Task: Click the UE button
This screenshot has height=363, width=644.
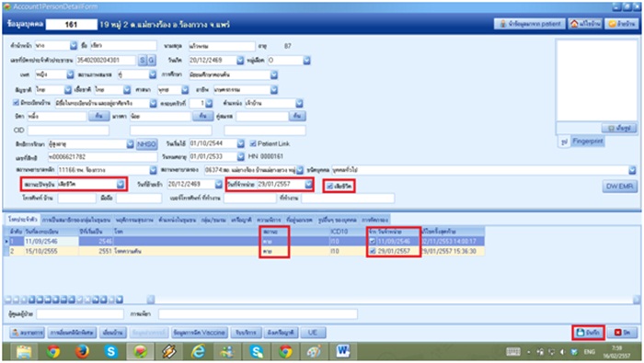Action: [313, 333]
